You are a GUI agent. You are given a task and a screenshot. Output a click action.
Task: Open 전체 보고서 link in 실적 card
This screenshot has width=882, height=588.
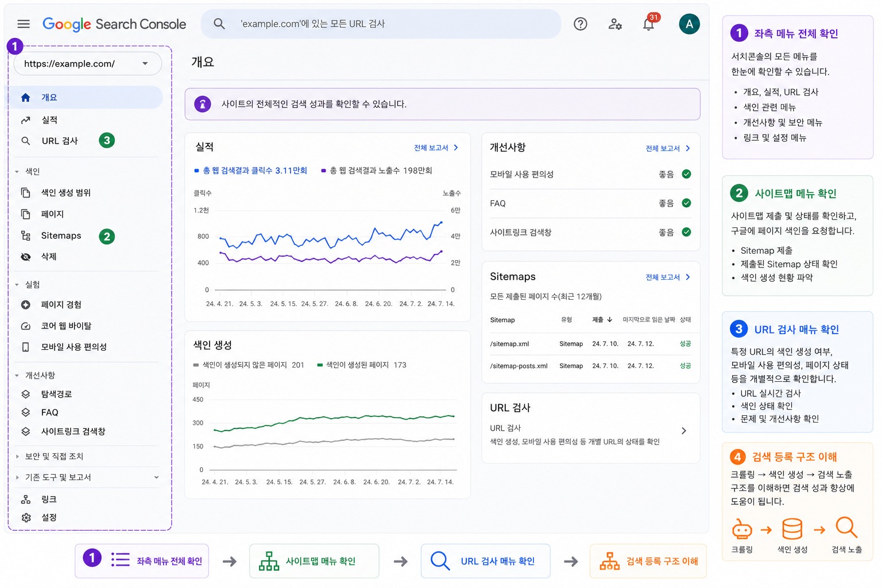pyautogui.click(x=436, y=148)
